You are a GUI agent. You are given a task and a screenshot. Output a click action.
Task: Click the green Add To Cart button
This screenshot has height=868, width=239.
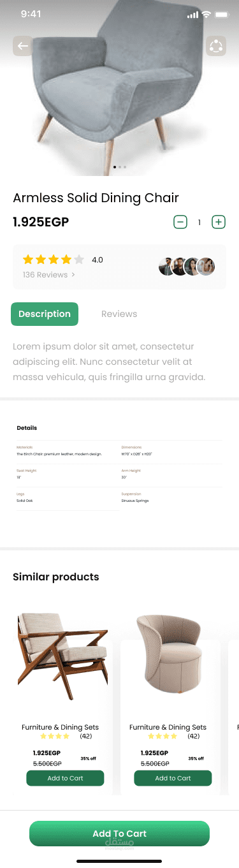point(119,834)
